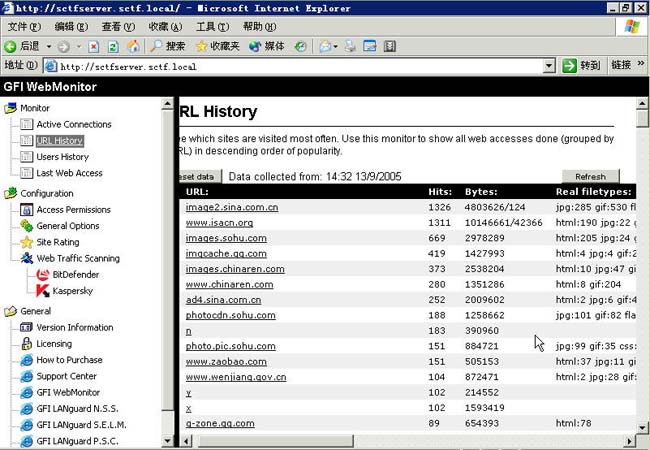
Task: Go to the Home page icon
Action: pyautogui.click(x=133, y=46)
